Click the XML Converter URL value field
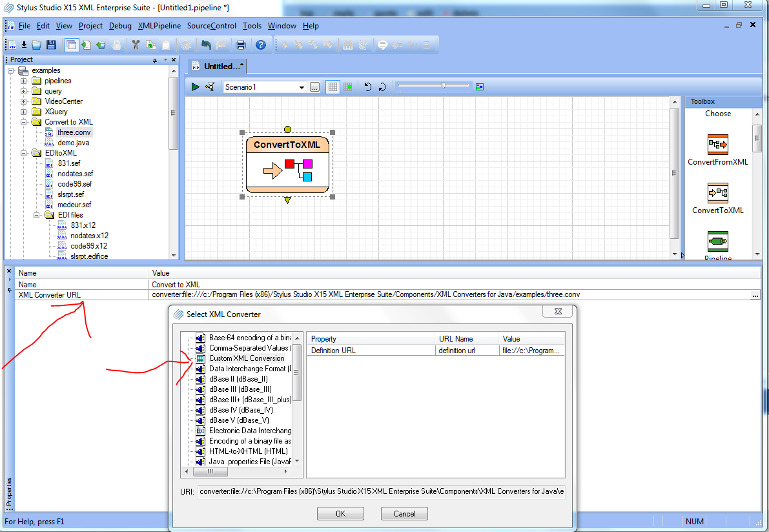The height and width of the screenshot is (532, 769). (x=450, y=294)
